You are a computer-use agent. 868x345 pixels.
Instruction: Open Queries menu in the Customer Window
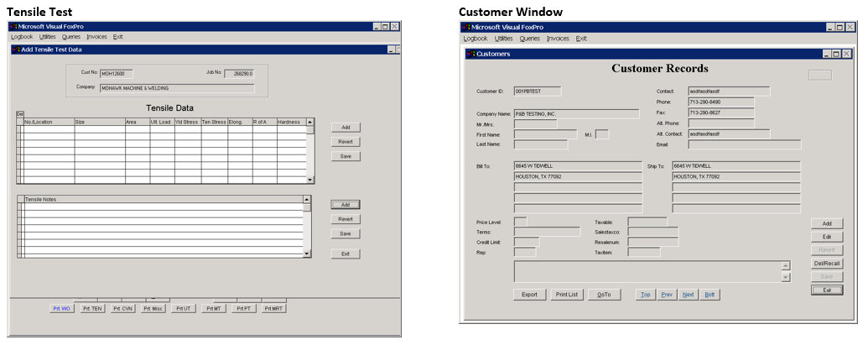point(530,39)
